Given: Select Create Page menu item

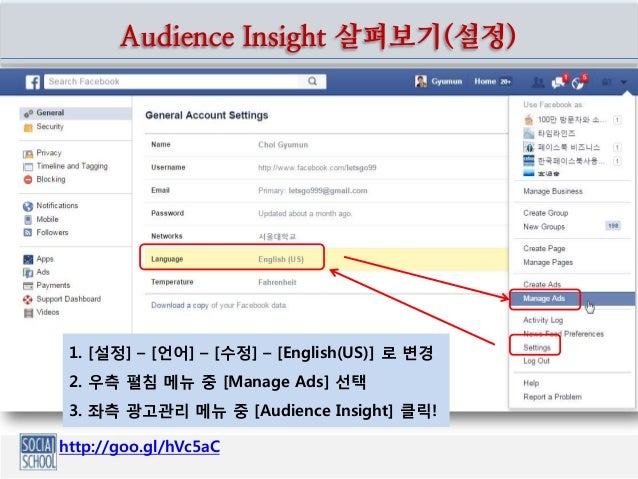Looking at the screenshot, I should pos(544,249).
